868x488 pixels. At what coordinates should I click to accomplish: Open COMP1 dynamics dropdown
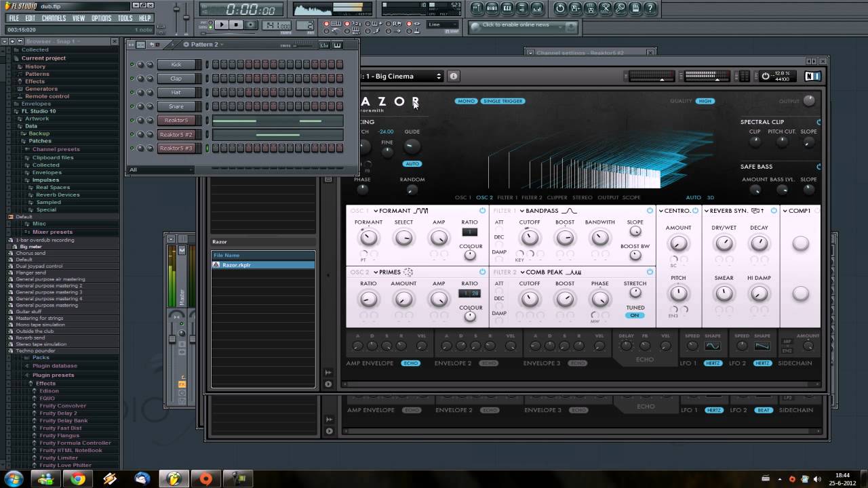(x=797, y=211)
